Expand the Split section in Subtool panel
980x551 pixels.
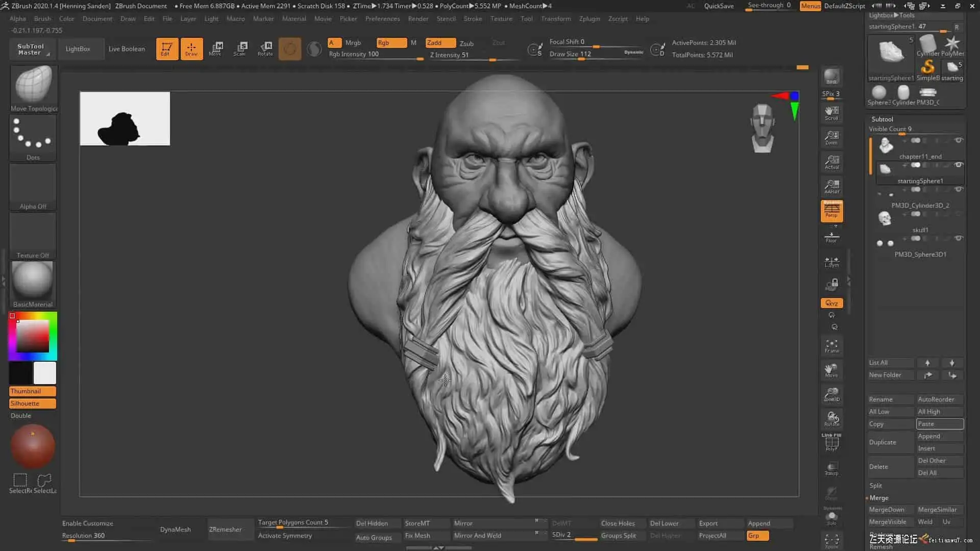876,485
